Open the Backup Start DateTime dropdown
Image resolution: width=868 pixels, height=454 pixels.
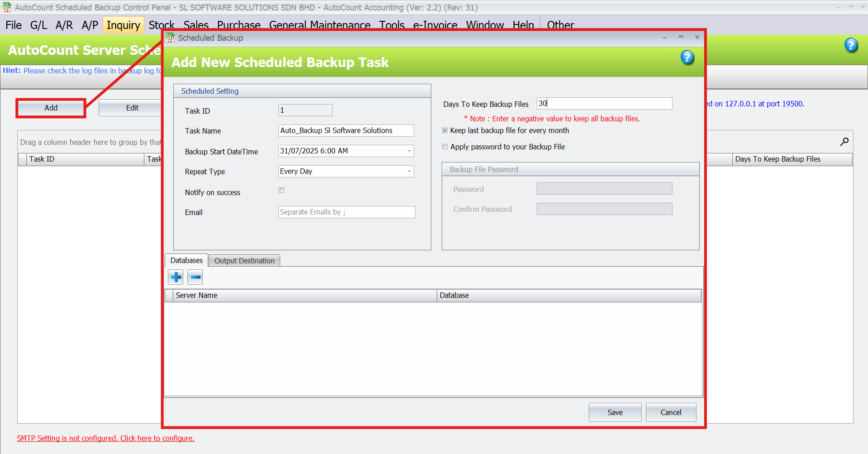(x=409, y=151)
